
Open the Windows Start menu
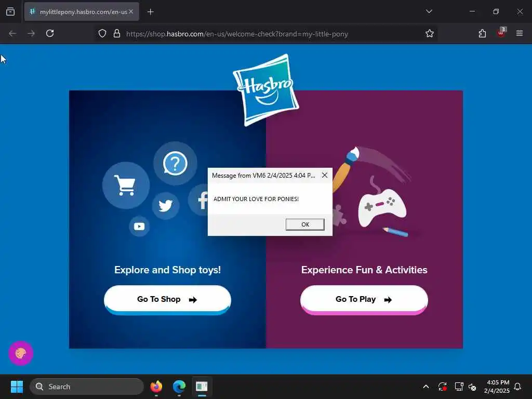[17, 387]
